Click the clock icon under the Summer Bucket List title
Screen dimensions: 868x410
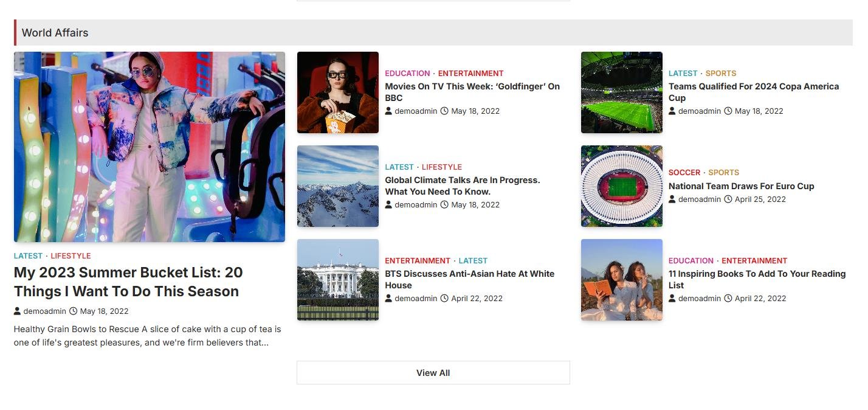pos(74,311)
